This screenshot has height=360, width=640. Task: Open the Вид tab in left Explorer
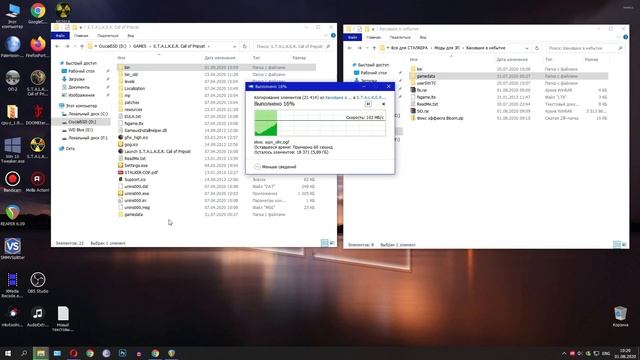pos(131,36)
